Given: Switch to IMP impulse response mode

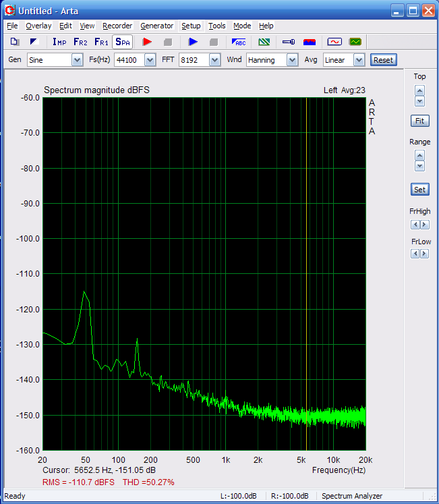Looking at the screenshot, I should (x=59, y=42).
